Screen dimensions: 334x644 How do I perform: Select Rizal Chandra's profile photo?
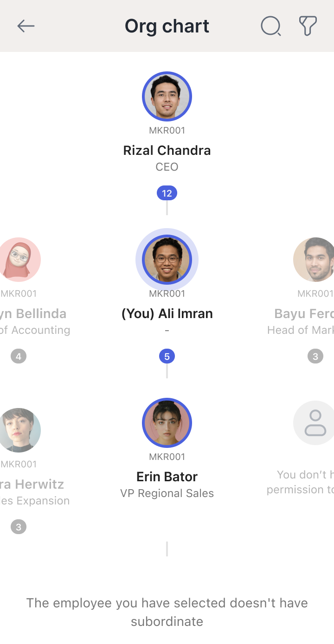pyautogui.click(x=167, y=96)
